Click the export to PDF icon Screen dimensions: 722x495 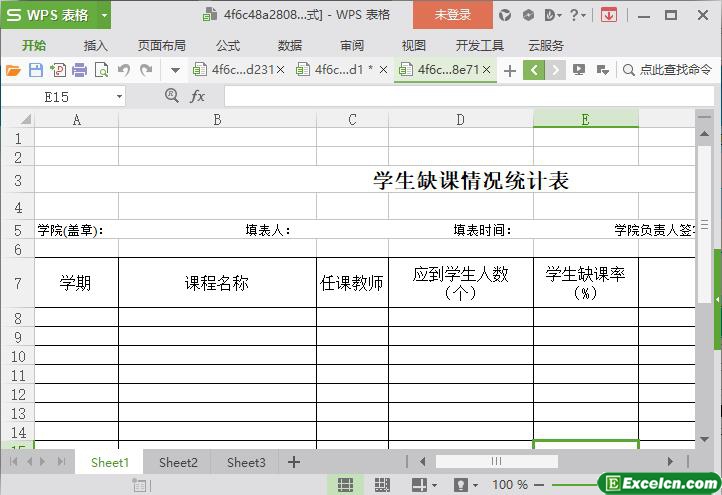(58, 70)
